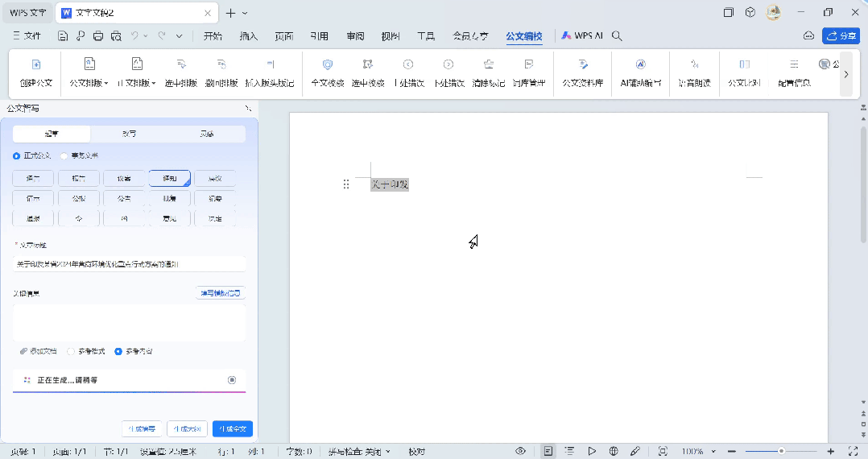Click the fullscreen icon in status bar

853,451
